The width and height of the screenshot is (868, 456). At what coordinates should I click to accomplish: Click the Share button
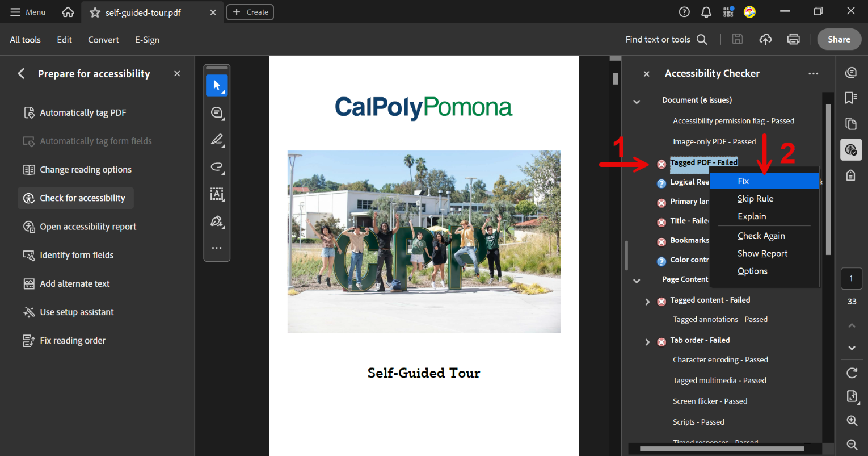(838, 39)
